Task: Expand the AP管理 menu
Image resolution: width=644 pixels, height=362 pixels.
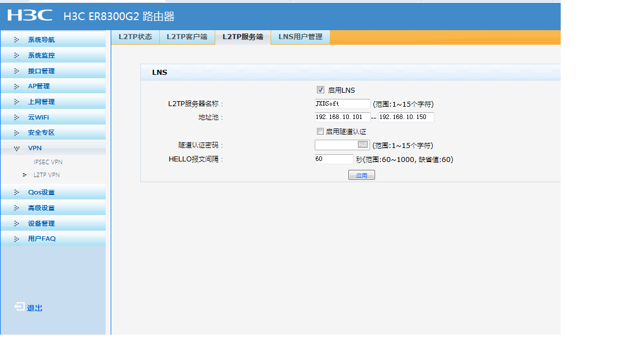Action: tap(53, 86)
